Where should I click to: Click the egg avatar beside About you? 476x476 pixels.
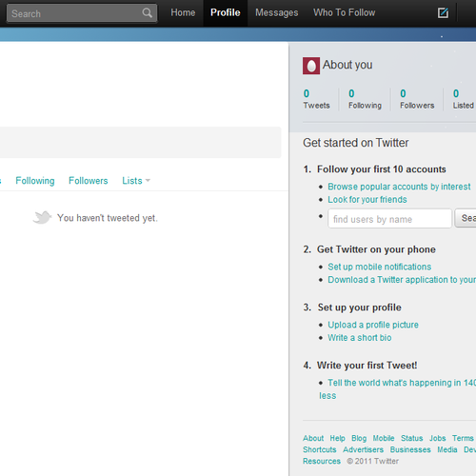[311, 66]
